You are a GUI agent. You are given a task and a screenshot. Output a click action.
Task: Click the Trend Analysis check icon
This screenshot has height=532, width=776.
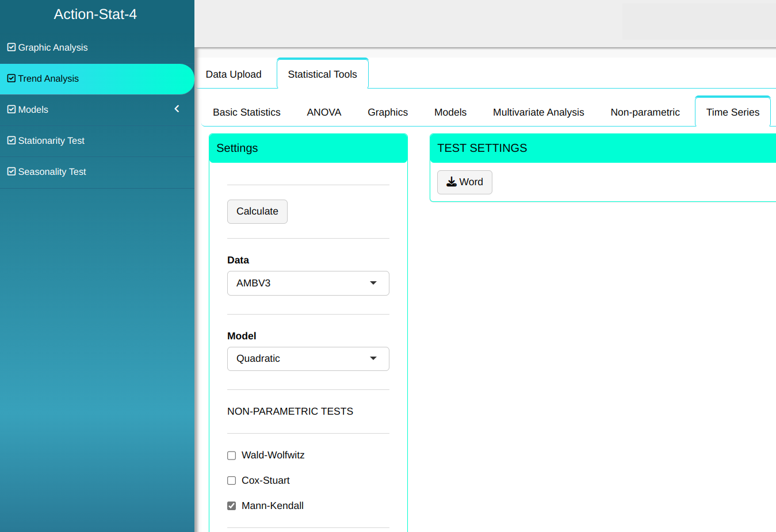pos(12,78)
